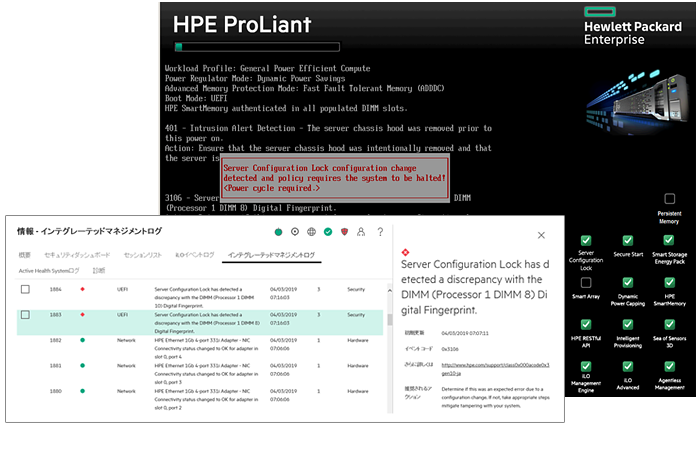
Task: Click green status dot on entry 1880
Action: tap(83, 391)
